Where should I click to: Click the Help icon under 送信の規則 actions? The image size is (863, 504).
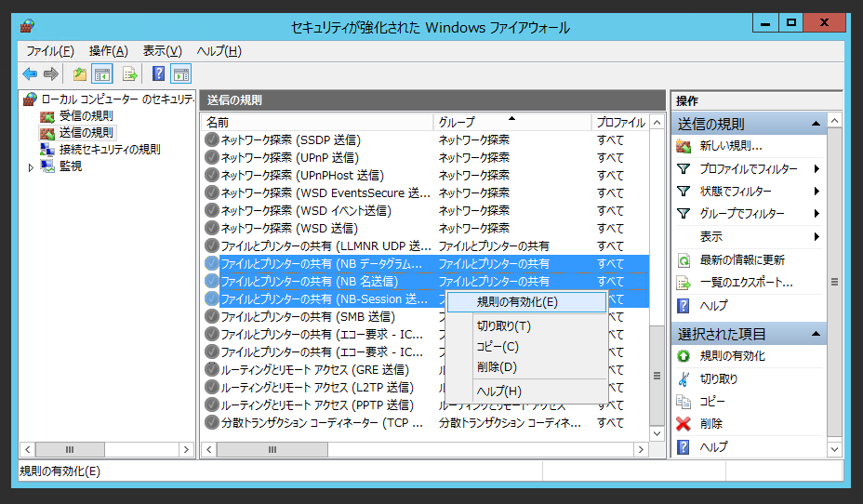tap(683, 306)
